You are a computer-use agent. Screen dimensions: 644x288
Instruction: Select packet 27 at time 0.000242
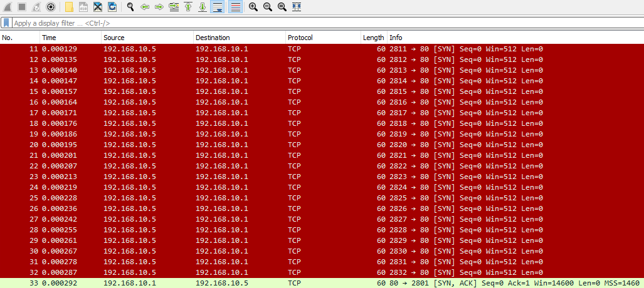click(322, 220)
